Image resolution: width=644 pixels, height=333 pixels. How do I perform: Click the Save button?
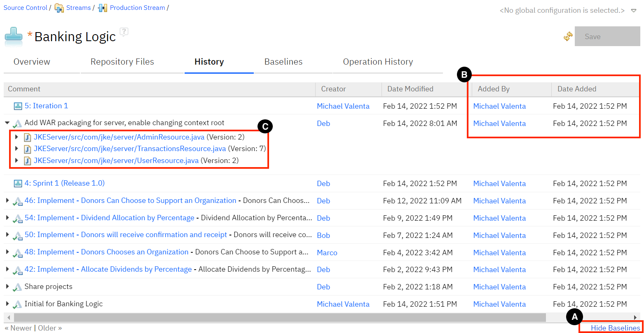(607, 37)
